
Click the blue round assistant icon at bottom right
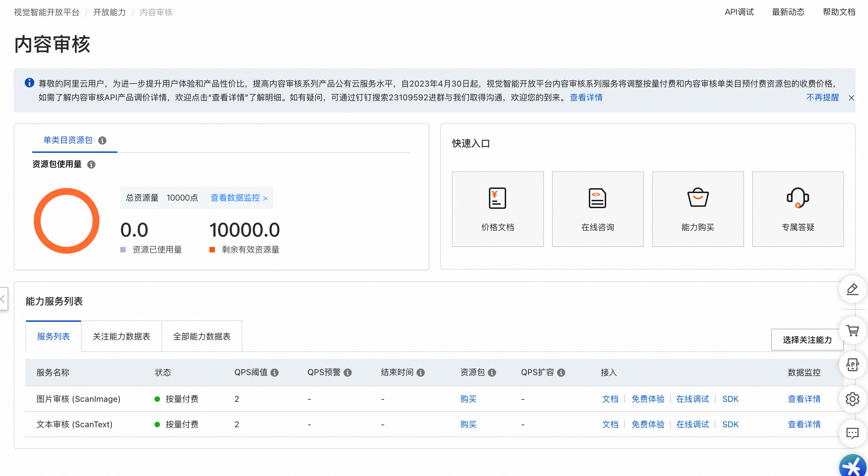[853, 466]
